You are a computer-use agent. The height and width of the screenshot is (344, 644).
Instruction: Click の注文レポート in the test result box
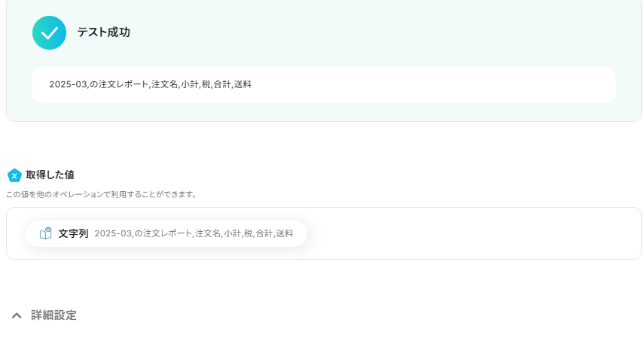(x=119, y=84)
